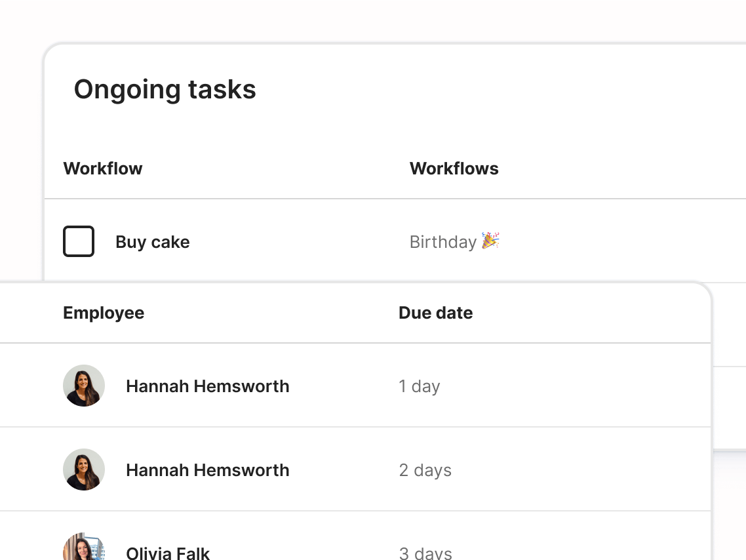Click the 3 days due date

(425, 553)
